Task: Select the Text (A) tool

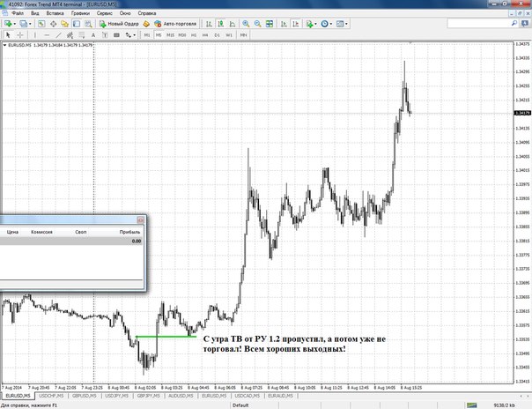Action: tap(93, 35)
